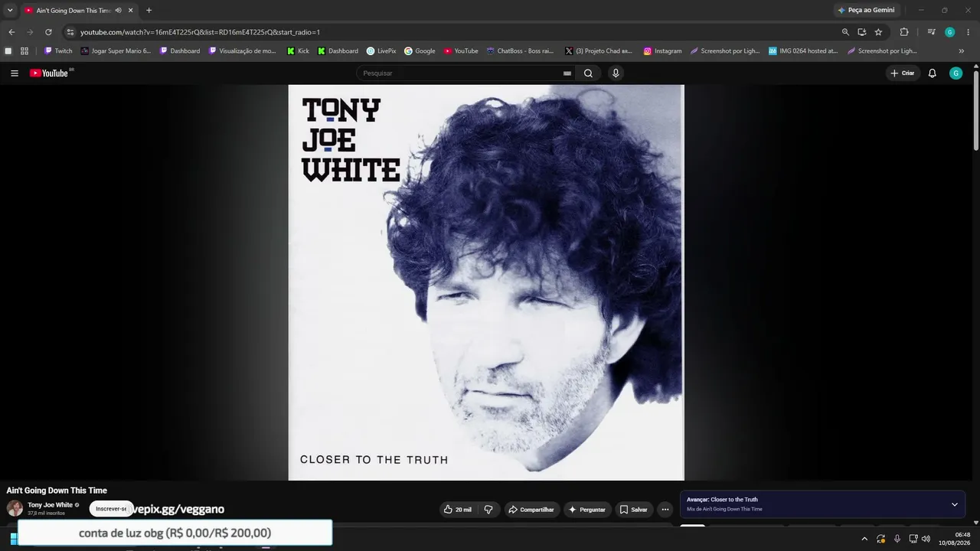Reload the page
Viewport: 980px width, 551px height.
48,32
